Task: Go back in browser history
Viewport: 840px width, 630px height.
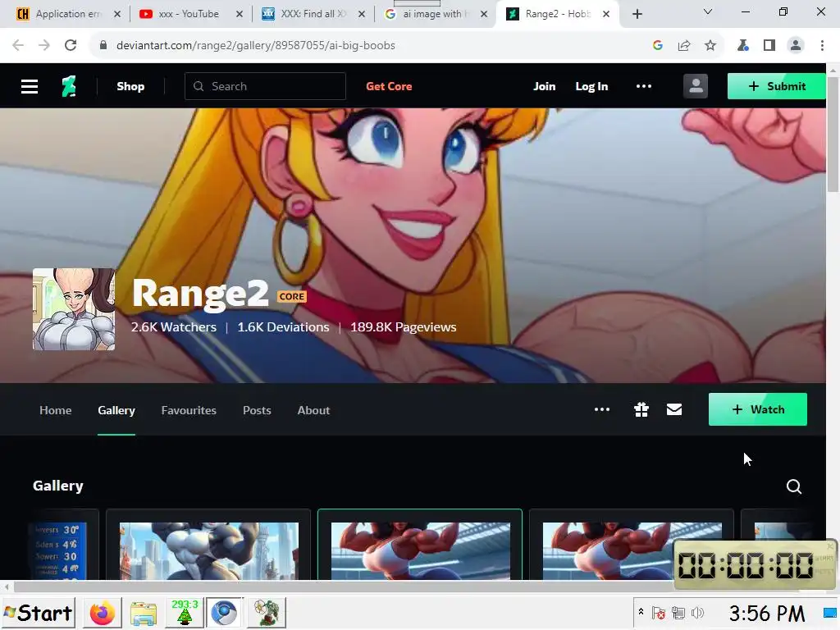Action: click(18, 46)
